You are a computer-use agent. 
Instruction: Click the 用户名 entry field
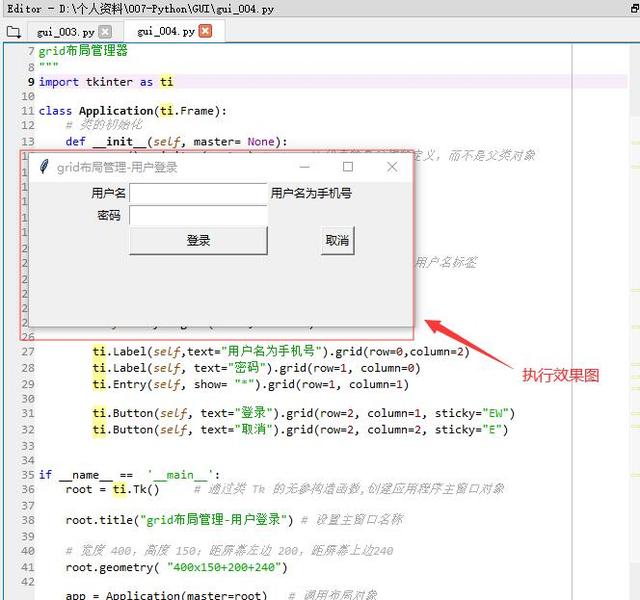click(x=198, y=193)
